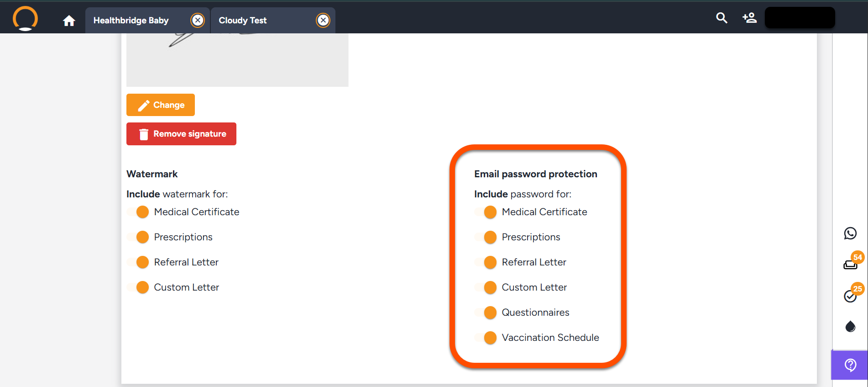The image size is (868, 387).
Task: Toggle password for Vaccination Schedule
Action: coord(486,338)
